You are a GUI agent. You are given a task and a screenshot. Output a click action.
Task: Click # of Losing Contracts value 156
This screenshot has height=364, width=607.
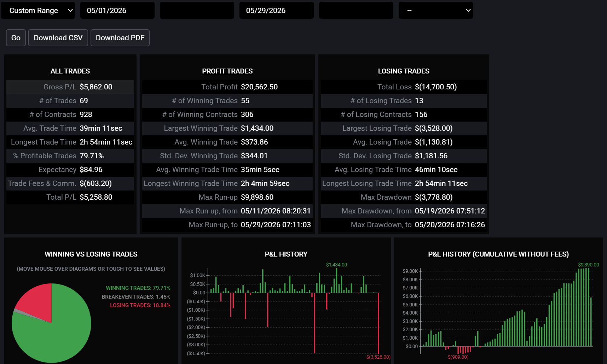point(421,115)
